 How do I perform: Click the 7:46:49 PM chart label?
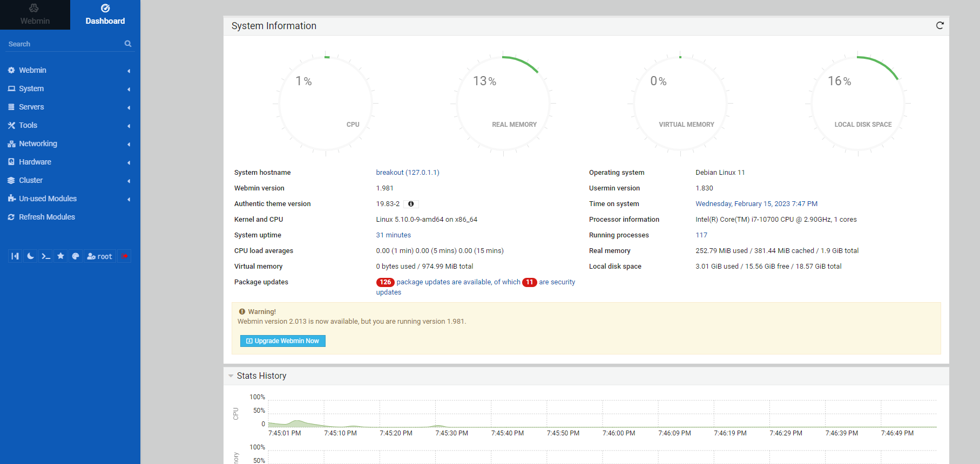click(897, 433)
